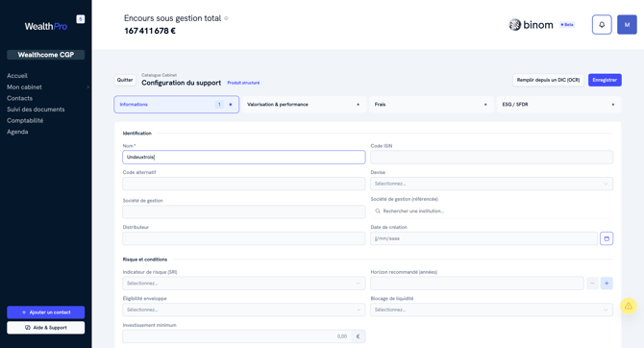The height and width of the screenshot is (348, 644).
Task: Decrease Horizon recommandé with minus button
Action: 592,283
